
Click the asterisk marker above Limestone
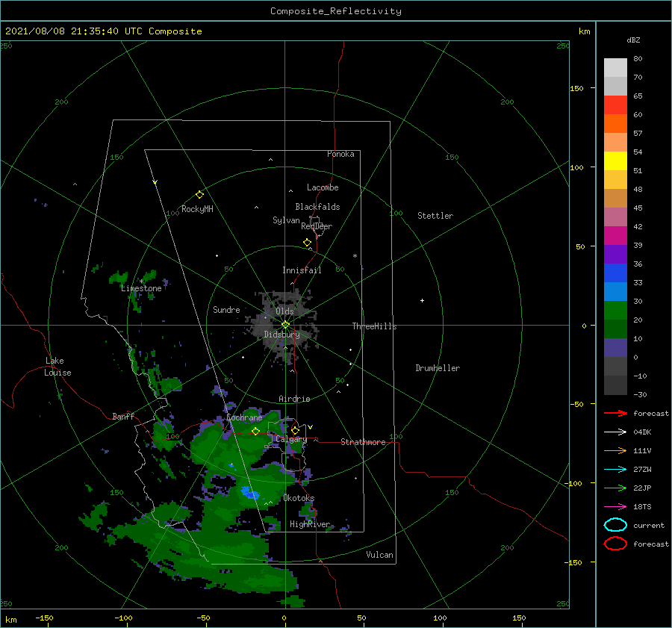point(141,282)
